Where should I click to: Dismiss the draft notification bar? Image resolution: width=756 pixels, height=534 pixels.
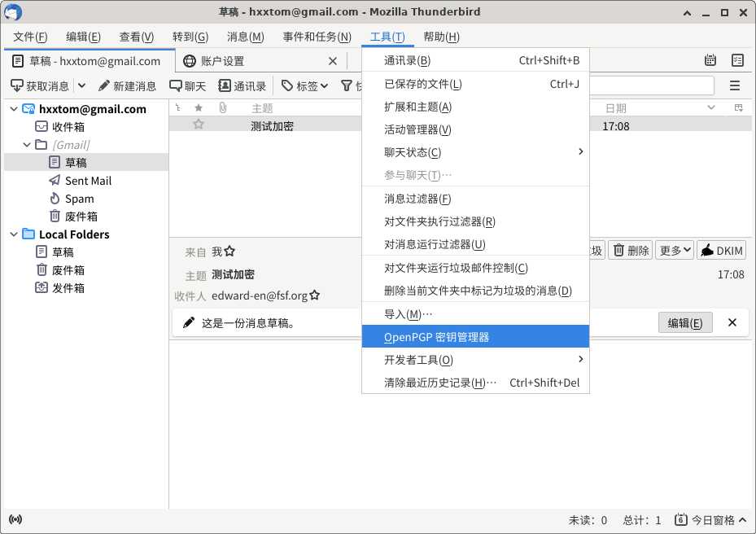coord(732,322)
